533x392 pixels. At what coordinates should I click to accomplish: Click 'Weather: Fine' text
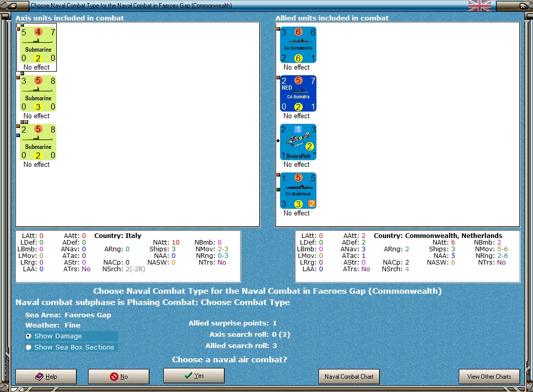[x=53, y=325]
